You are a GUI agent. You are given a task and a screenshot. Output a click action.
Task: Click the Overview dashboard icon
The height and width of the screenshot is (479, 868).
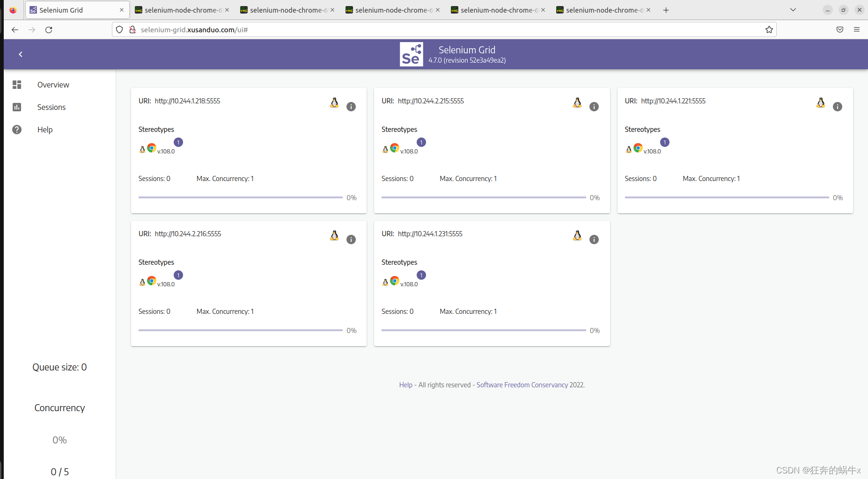(17, 85)
